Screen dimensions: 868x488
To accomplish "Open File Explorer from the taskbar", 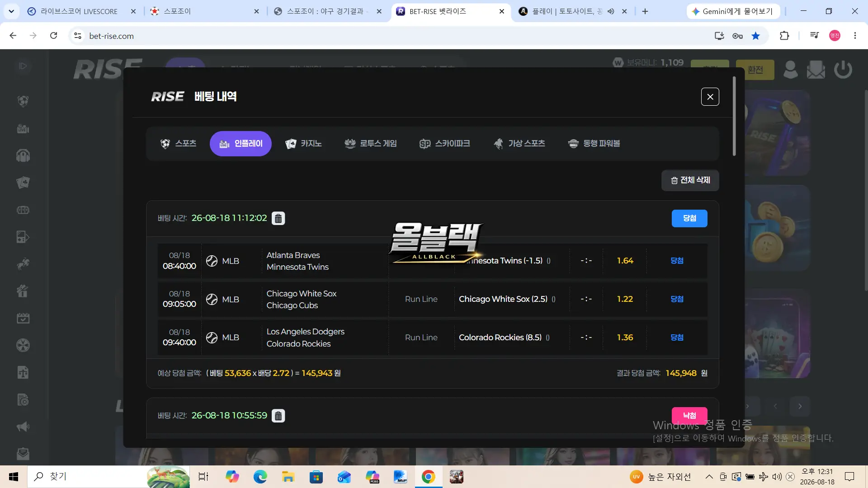I will [x=288, y=477].
